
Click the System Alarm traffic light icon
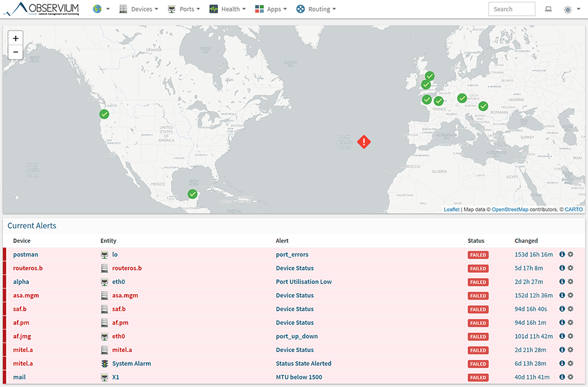(105, 364)
